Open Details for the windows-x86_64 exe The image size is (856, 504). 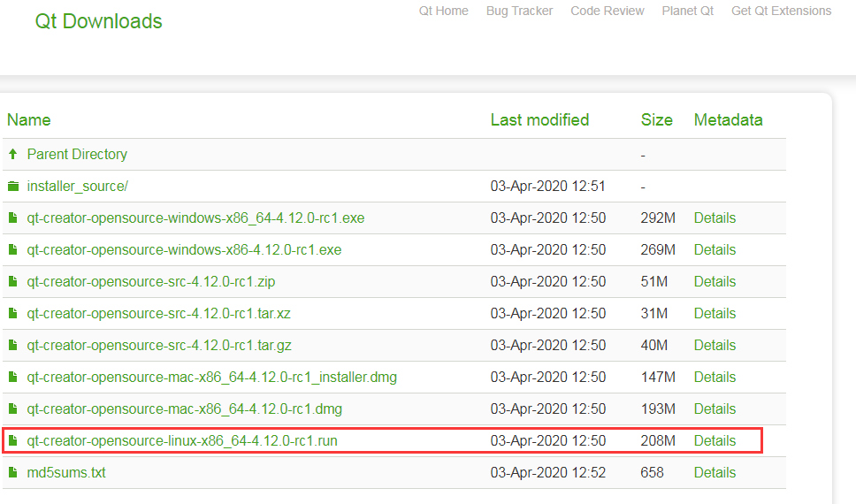tap(715, 218)
